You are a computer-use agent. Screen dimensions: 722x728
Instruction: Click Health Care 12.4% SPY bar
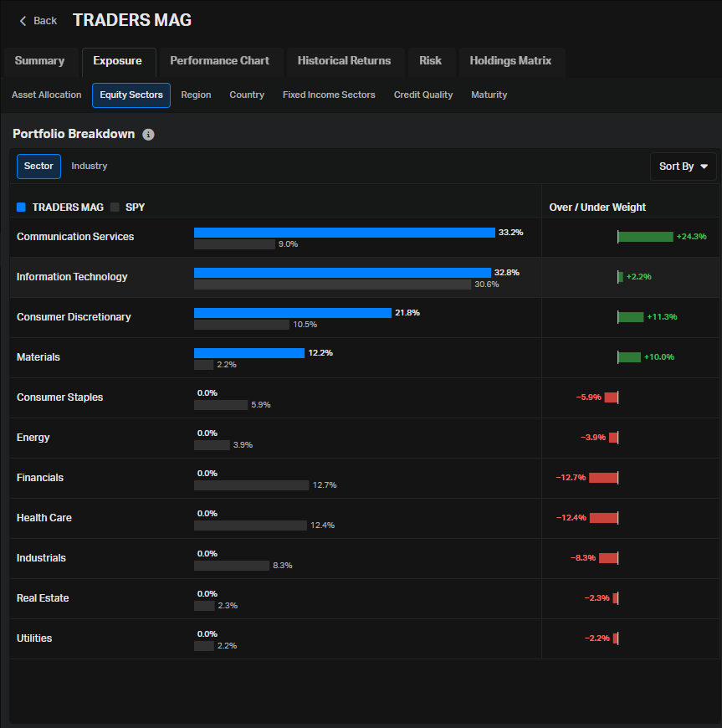pyautogui.click(x=250, y=525)
